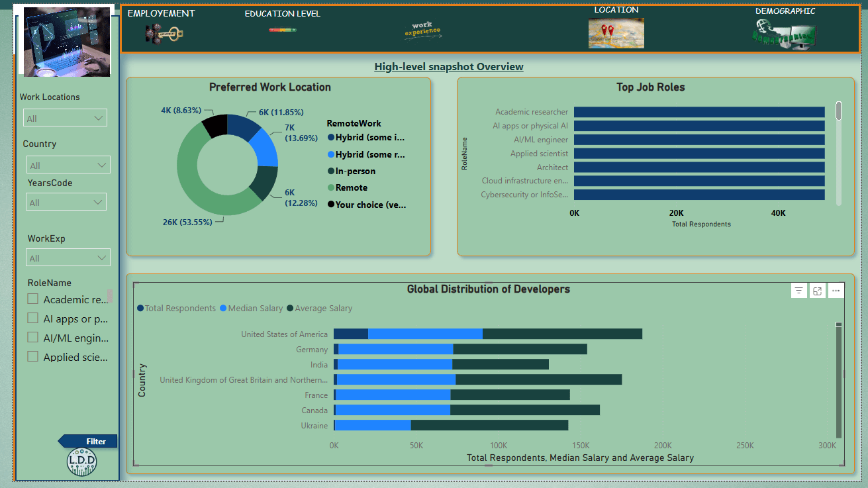Select the black 'Your choice' legend item

366,205
